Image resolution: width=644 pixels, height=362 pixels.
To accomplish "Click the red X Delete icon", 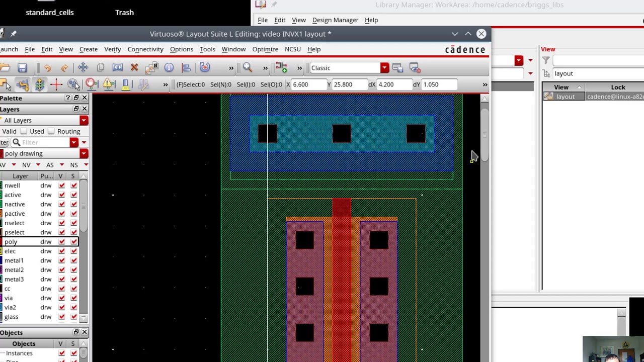I will pos(134,68).
